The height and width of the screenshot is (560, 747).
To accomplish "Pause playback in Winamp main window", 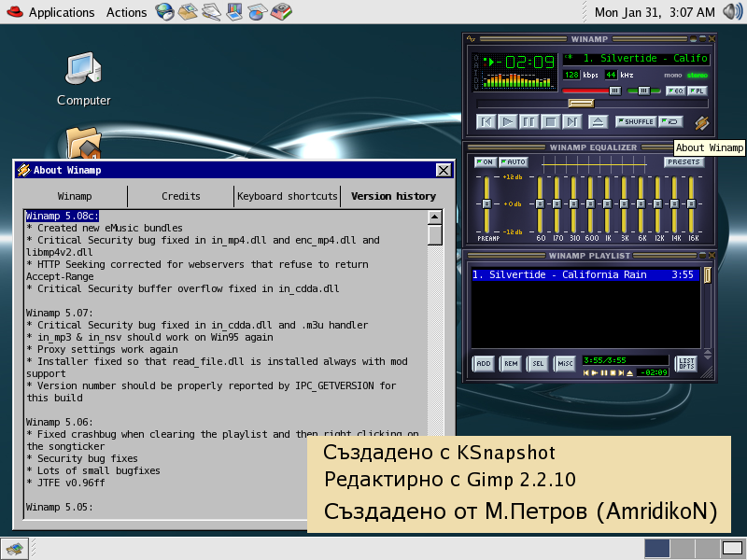I will click(x=529, y=122).
